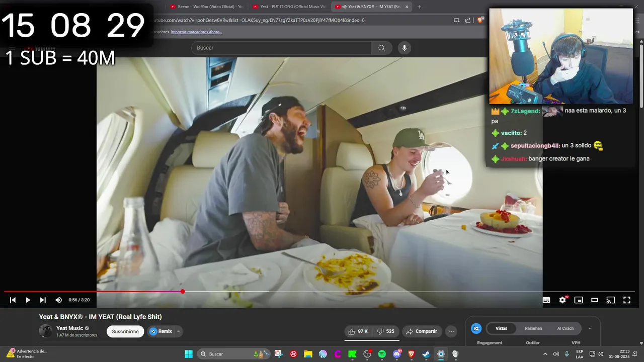644x362 pixels.
Task: Go back to the previous playlist video
Action: click(13, 300)
